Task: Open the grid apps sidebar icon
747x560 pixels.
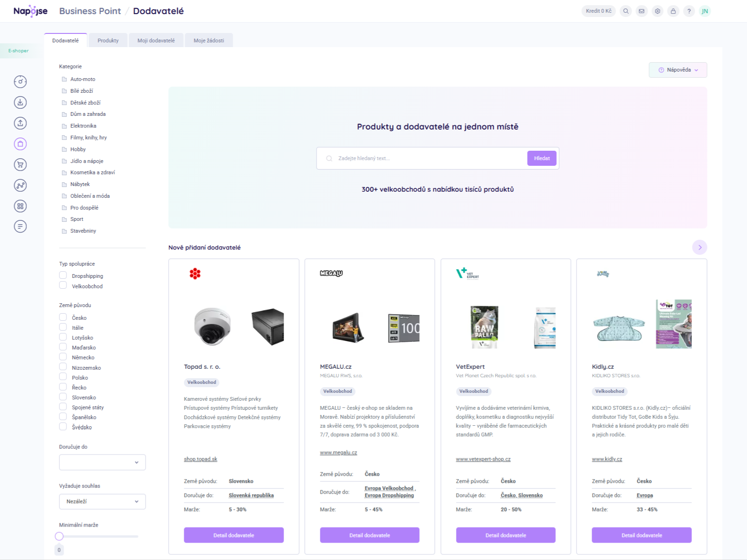Action: [x=20, y=206]
